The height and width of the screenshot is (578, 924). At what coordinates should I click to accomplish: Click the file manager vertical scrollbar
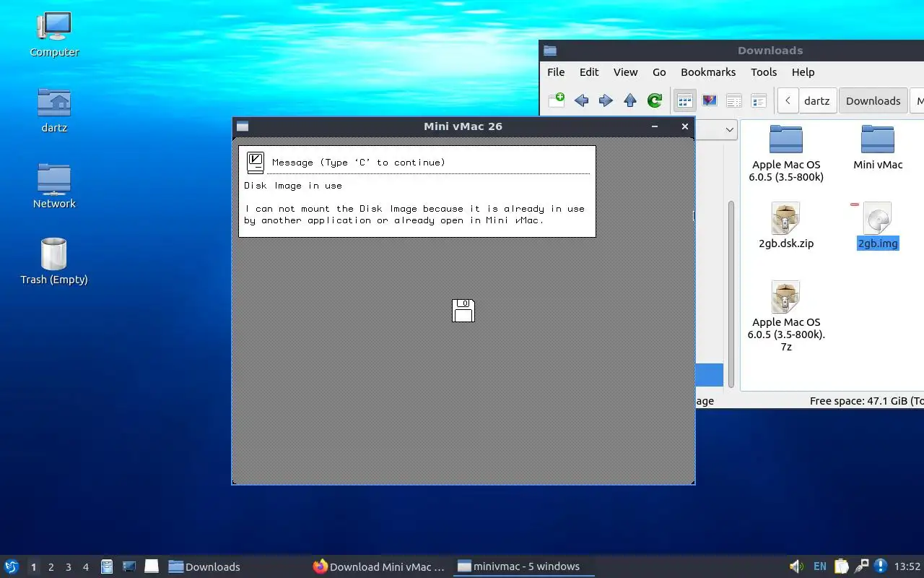(731, 293)
